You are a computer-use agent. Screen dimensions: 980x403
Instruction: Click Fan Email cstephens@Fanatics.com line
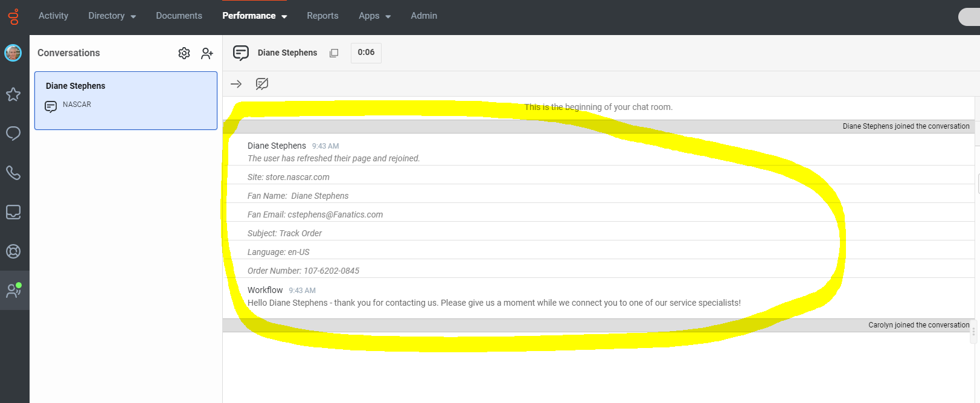(315, 214)
